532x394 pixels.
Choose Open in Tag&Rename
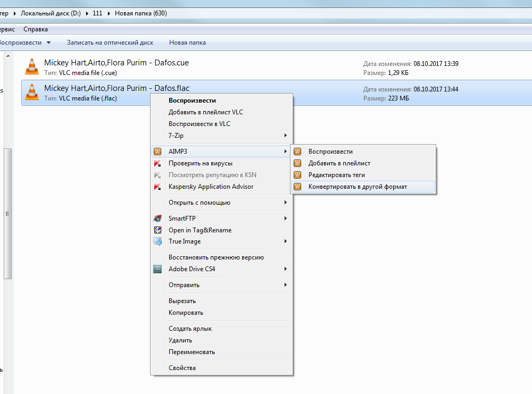tap(221, 230)
